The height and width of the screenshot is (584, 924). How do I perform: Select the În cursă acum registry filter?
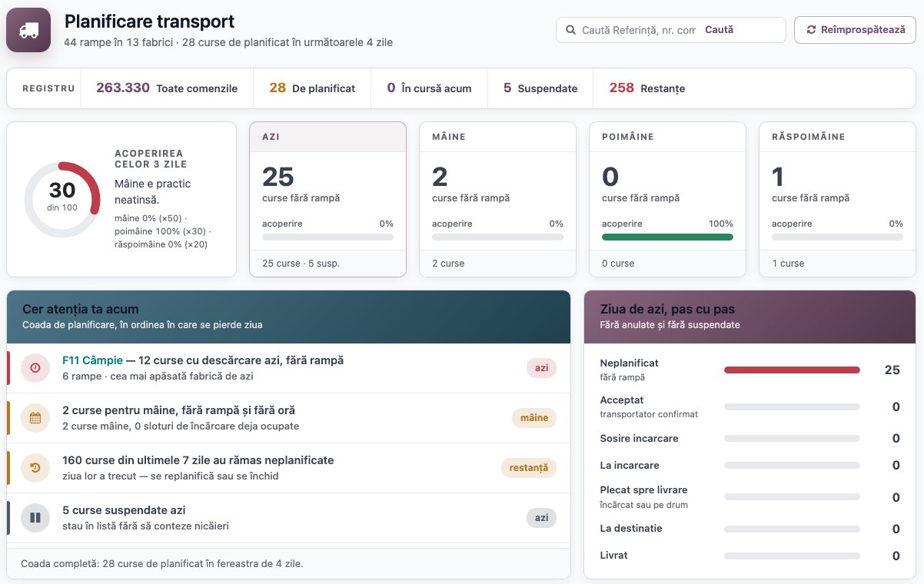tap(429, 88)
